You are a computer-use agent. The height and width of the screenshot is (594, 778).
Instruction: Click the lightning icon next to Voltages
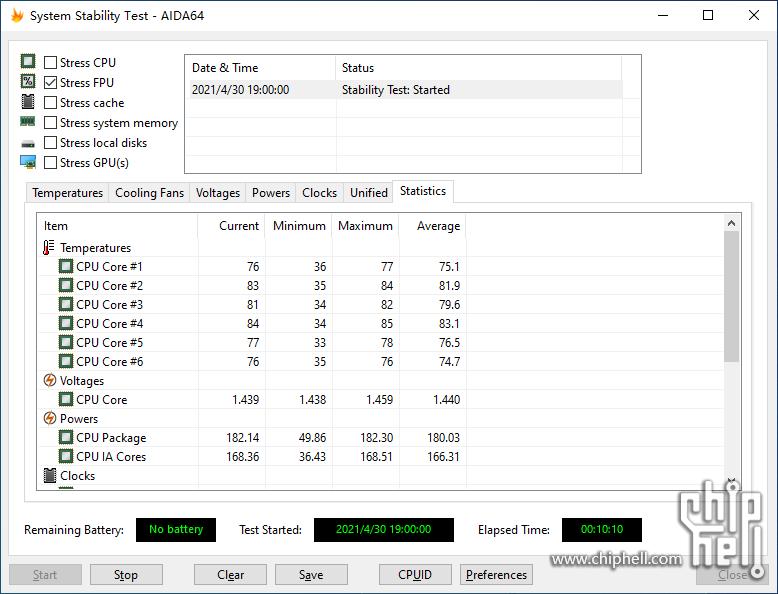click(x=49, y=381)
